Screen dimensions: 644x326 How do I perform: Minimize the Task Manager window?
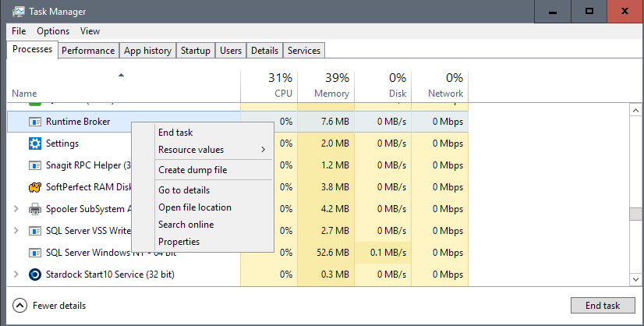pos(553,12)
